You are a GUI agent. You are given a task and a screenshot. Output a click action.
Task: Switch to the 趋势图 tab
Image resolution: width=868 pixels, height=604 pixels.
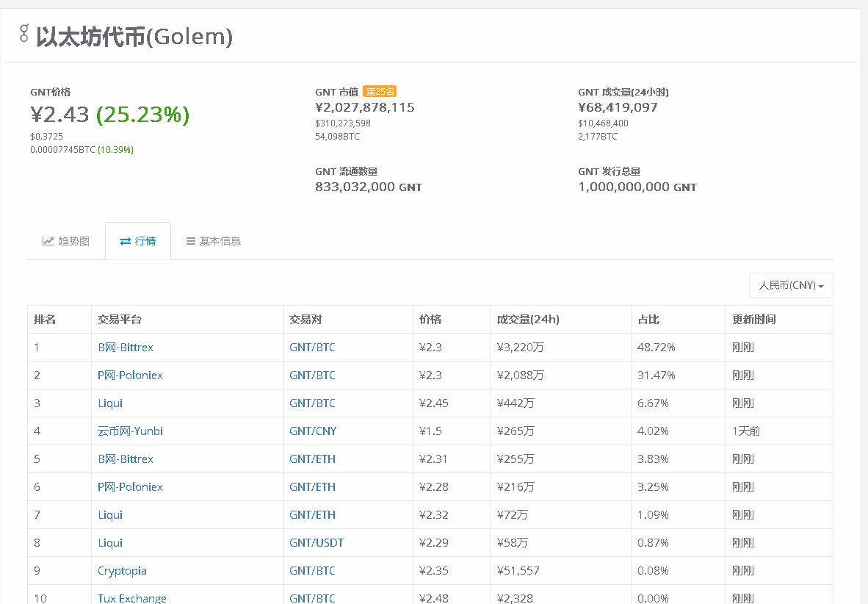coord(72,240)
